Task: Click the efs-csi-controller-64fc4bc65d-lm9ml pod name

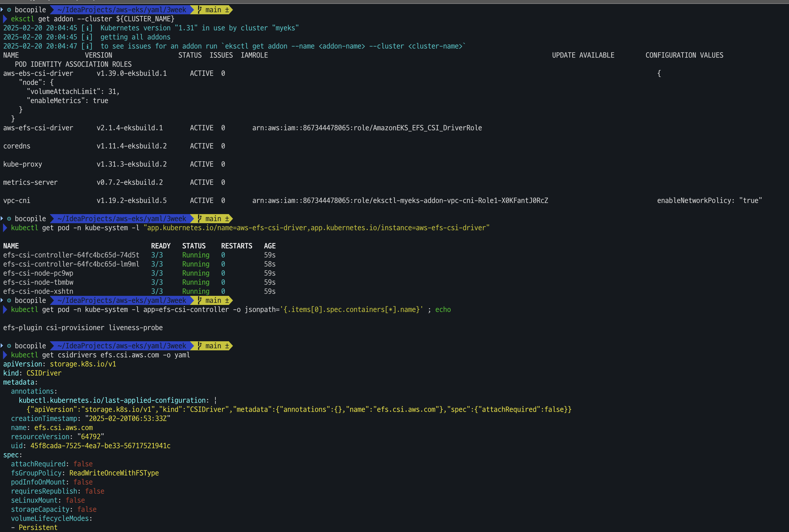Action: [71, 264]
